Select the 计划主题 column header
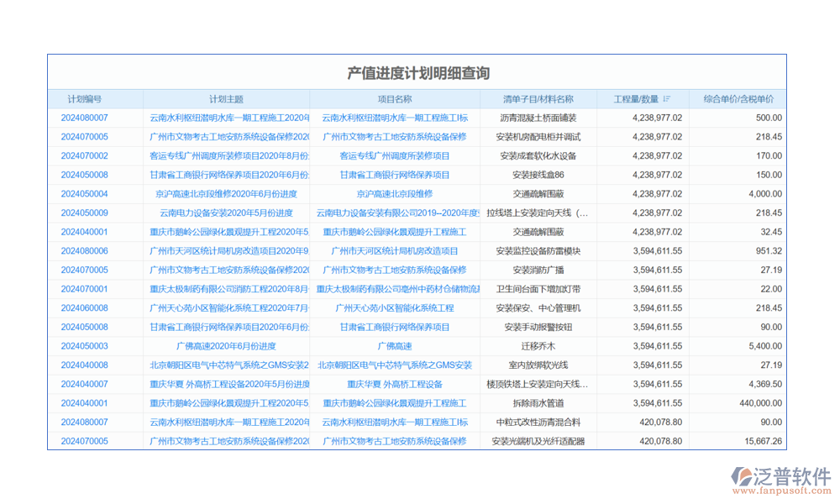 click(x=226, y=99)
